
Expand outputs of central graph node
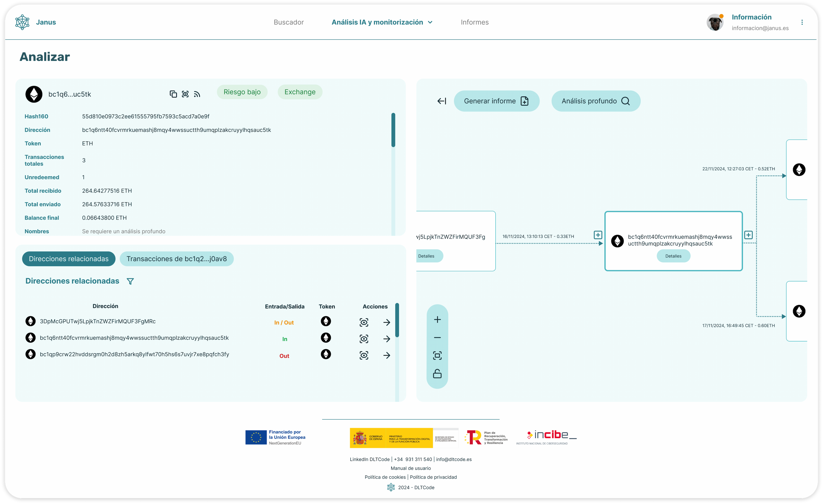click(748, 235)
